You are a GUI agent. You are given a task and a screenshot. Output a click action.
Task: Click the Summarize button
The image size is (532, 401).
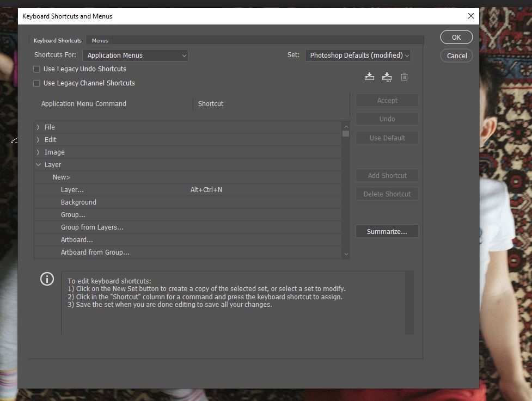[387, 231]
